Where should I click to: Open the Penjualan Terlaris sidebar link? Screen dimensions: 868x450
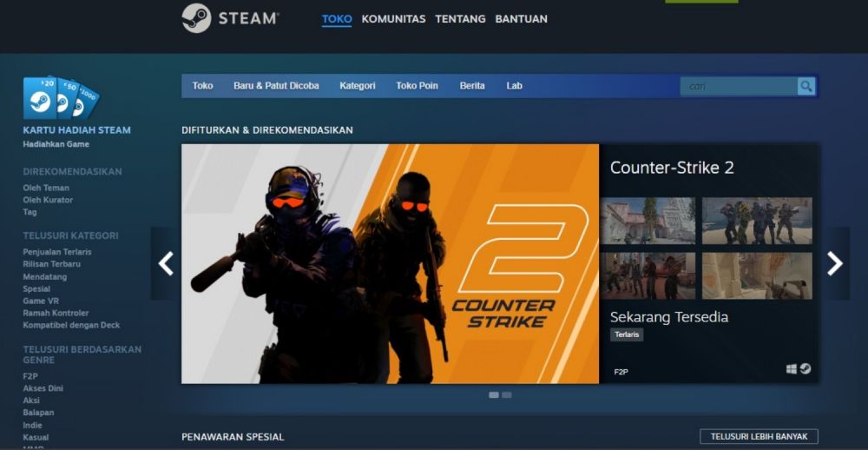pyautogui.click(x=57, y=252)
